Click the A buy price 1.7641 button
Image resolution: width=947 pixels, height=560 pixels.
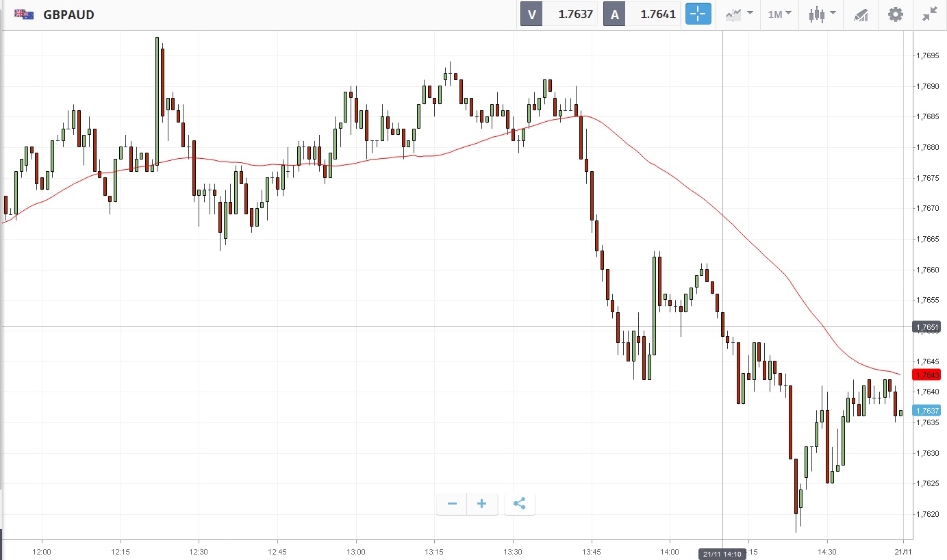[x=642, y=14]
